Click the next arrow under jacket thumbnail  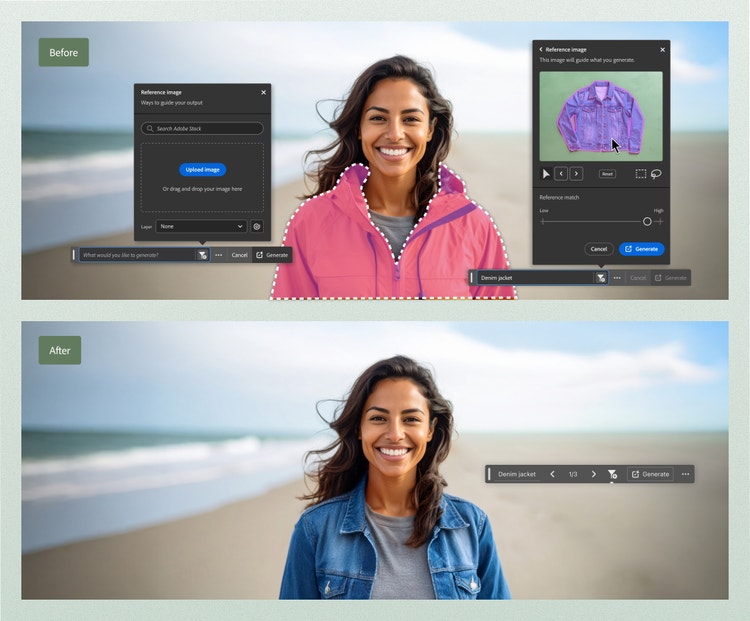[576, 174]
